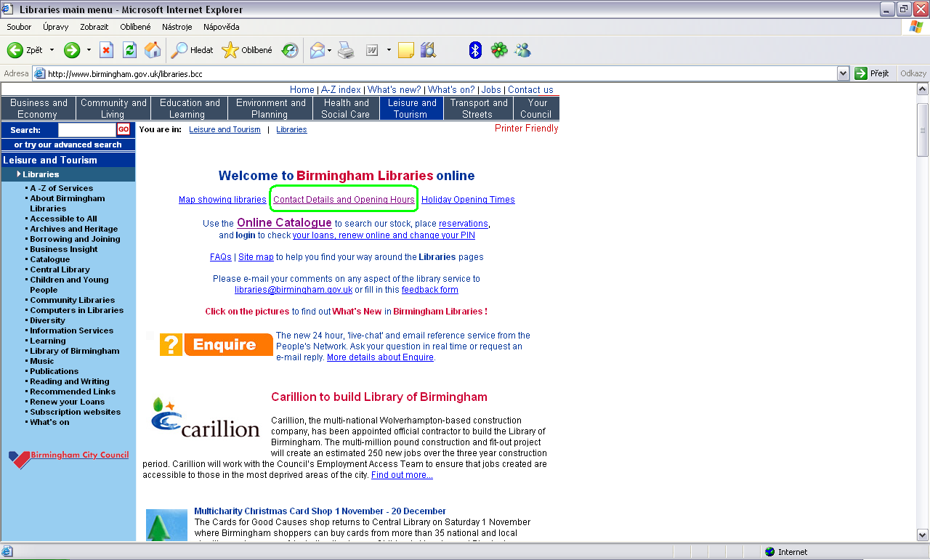Screen dimensions: 930x560
Task: Select the Your Council tab
Action: coord(536,108)
